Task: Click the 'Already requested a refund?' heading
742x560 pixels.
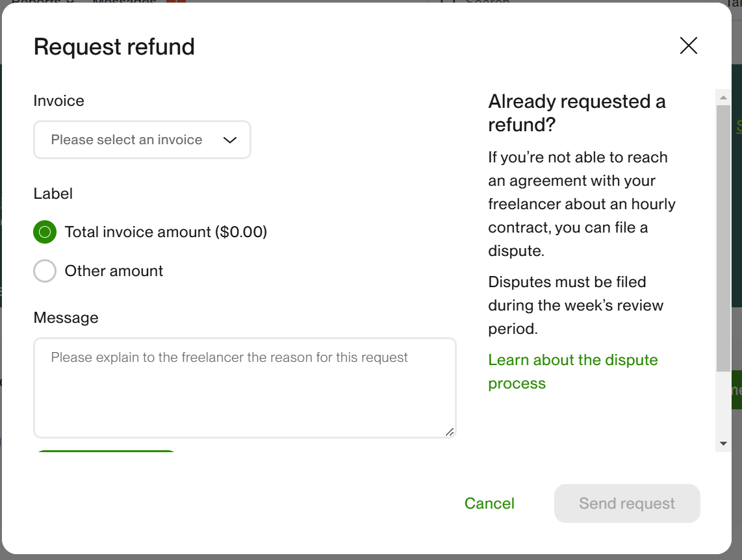Action: click(x=576, y=112)
